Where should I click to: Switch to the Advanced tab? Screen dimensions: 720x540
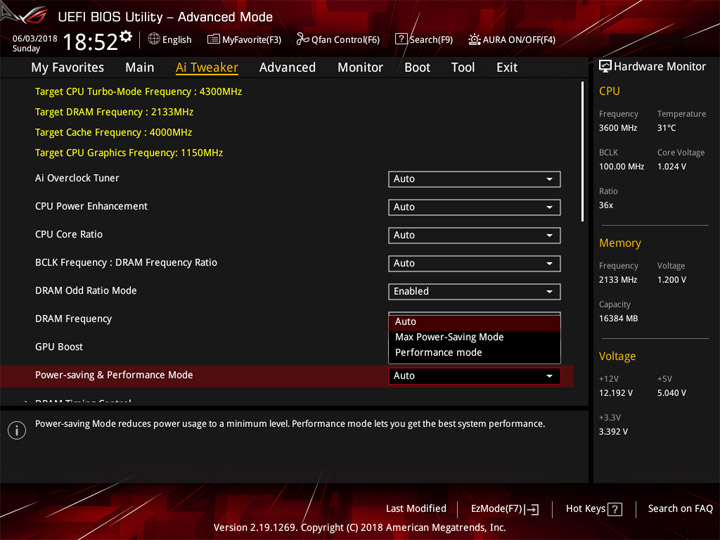(287, 68)
